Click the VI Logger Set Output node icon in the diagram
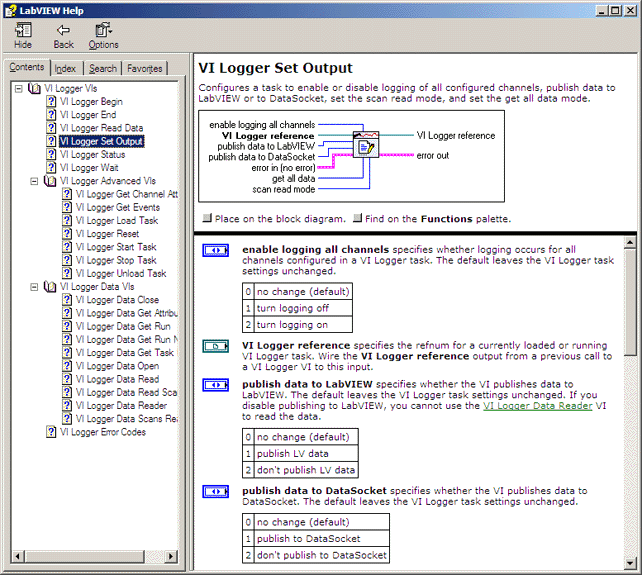This screenshot has width=642, height=575. click(366, 144)
